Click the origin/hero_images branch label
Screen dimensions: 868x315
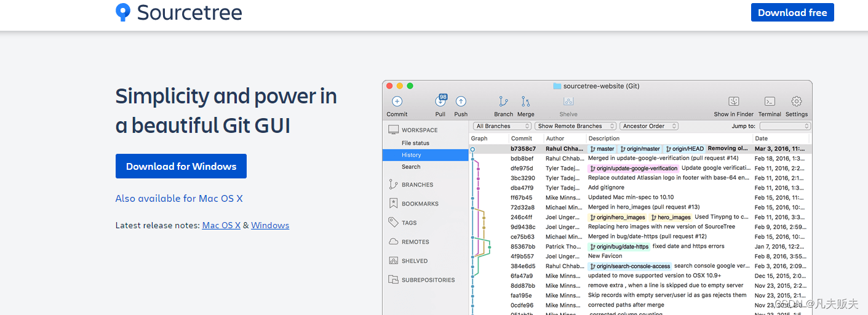click(x=618, y=217)
